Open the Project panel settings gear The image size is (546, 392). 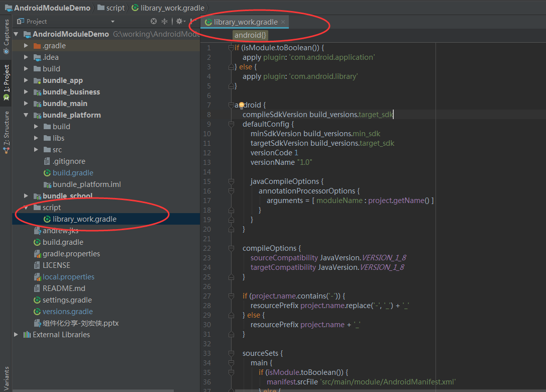(179, 21)
